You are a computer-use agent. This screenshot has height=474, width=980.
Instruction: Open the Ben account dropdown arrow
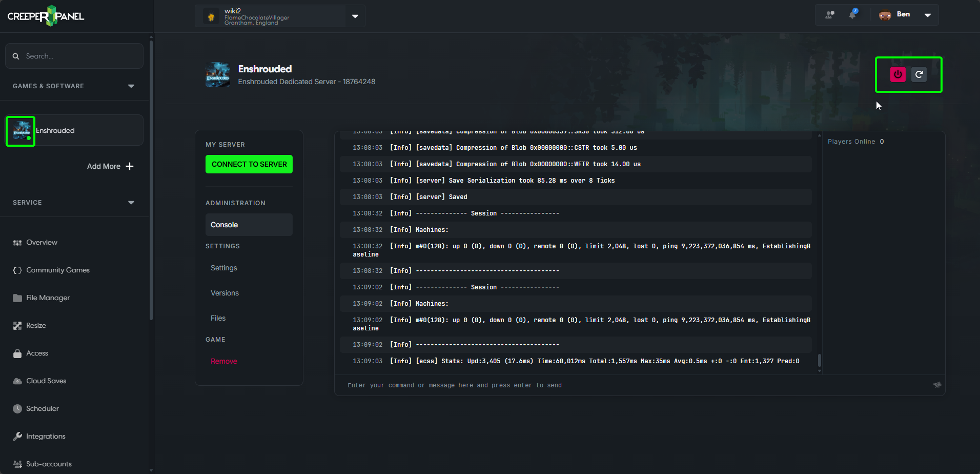pyautogui.click(x=928, y=15)
